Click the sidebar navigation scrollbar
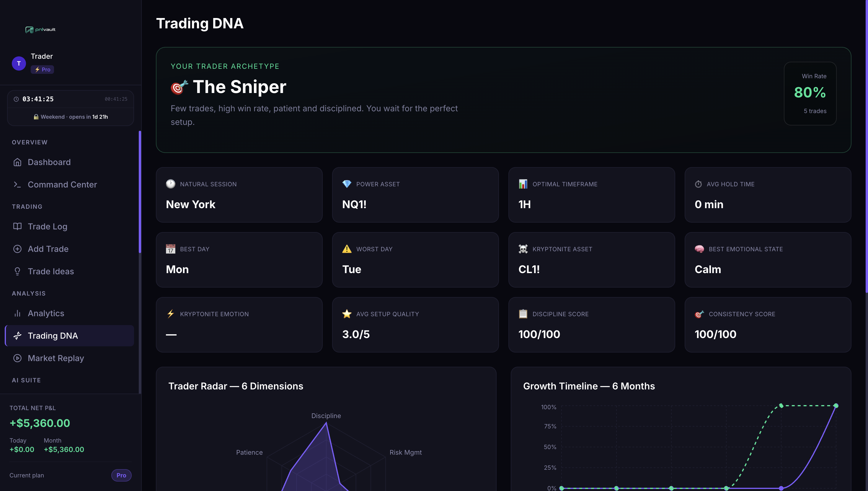Viewport: 868px width, 491px height. (x=140, y=192)
